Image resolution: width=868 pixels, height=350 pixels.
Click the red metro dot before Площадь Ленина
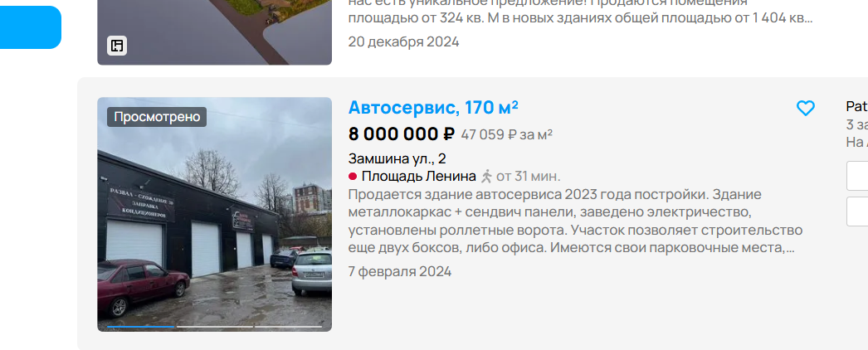coord(353,177)
